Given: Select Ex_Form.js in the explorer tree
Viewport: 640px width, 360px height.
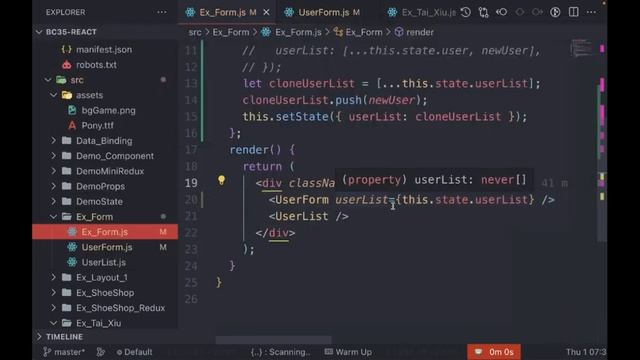Looking at the screenshot, I should (105, 232).
